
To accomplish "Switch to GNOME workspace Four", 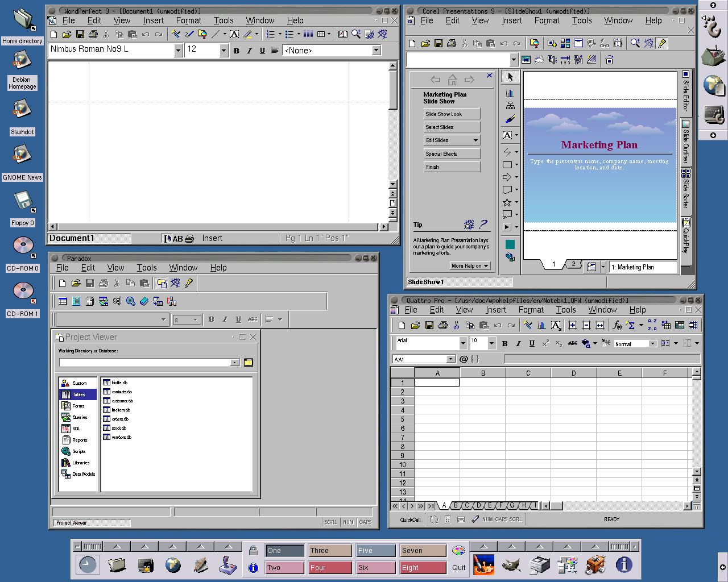I will (x=330, y=567).
